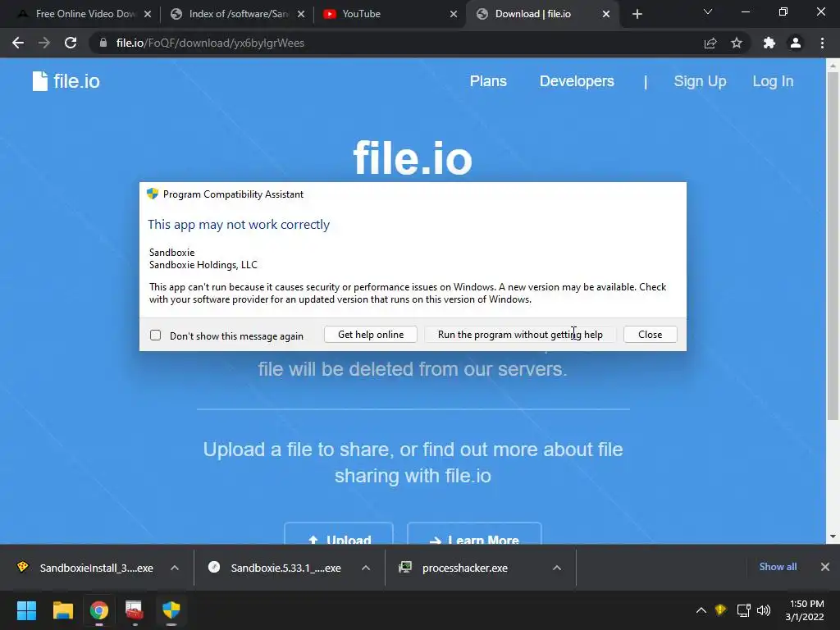
Task: Open the Chrome profile avatar
Action: [796, 43]
